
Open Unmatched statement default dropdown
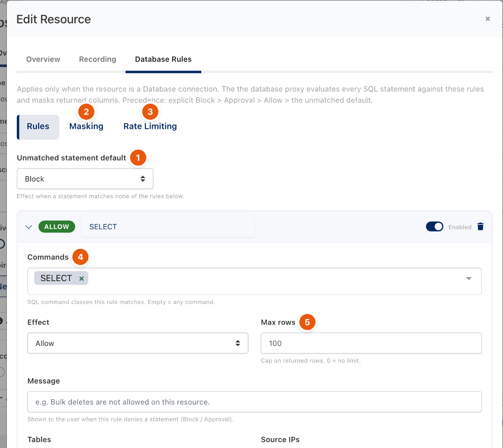(85, 179)
